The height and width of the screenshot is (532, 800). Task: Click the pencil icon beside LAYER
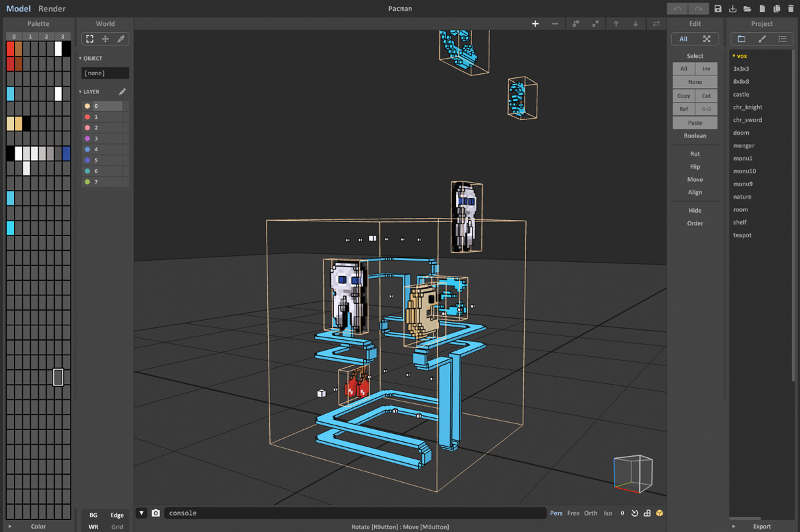tap(122, 92)
